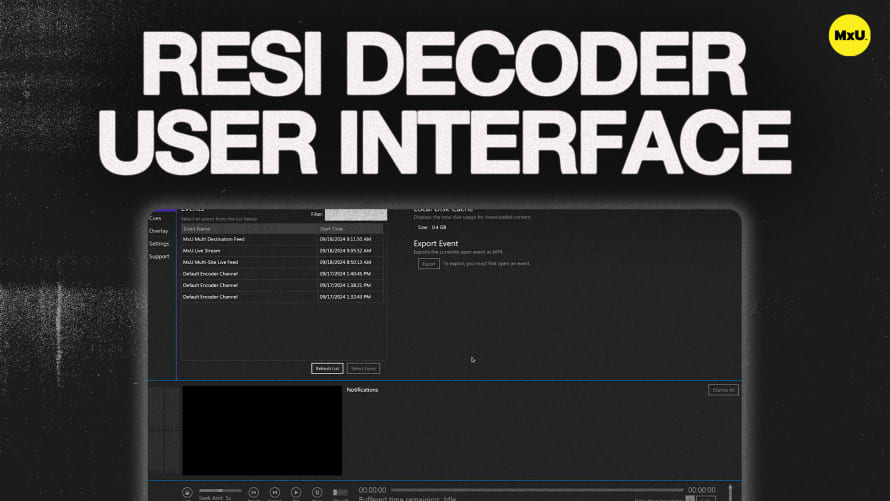The image size is (890, 501).
Task: Select Default Encoder Channel at 1:38:21 PM
Action: pyautogui.click(x=282, y=285)
